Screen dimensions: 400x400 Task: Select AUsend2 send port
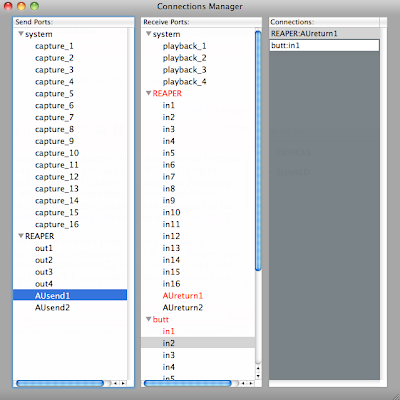52,308
